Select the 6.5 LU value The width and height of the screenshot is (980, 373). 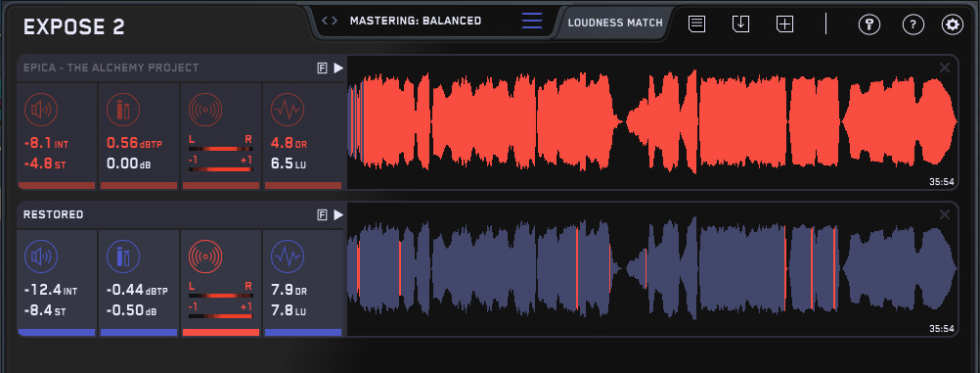(289, 163)
